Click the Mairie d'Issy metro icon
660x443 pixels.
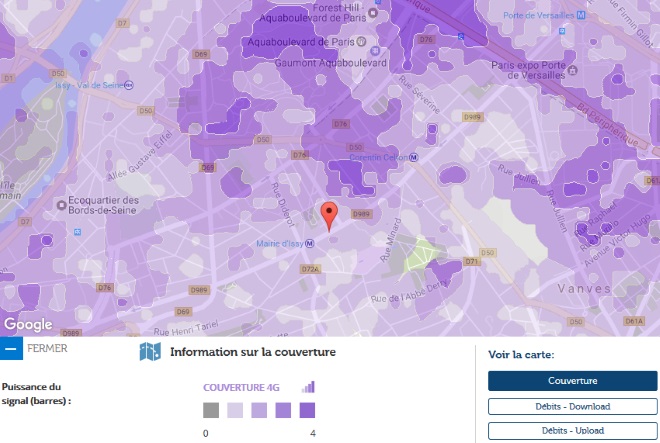[x=310, y=242]
